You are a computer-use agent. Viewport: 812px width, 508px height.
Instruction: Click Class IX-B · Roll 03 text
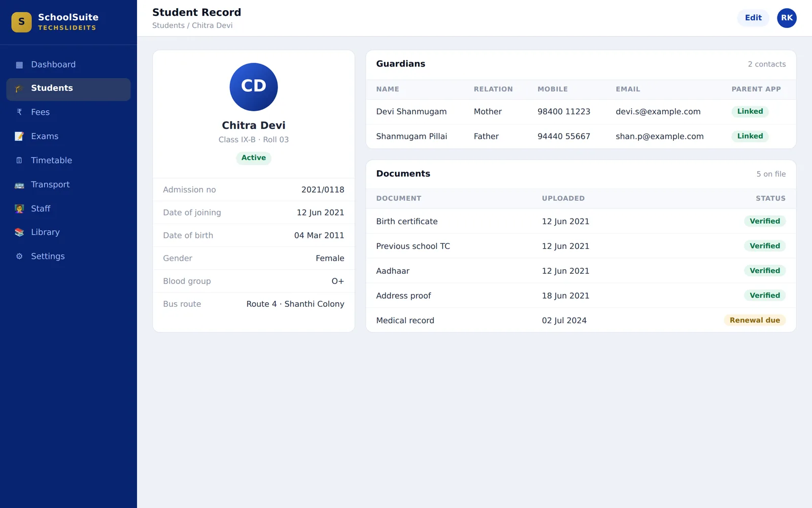point(254,140)
